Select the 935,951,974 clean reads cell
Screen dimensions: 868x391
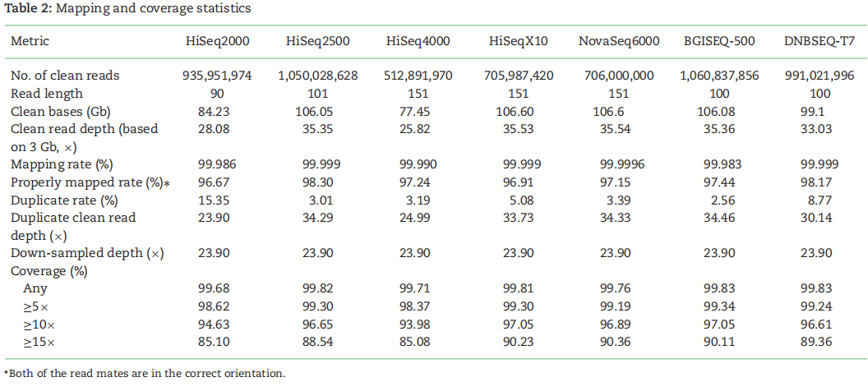click(217, 76)
